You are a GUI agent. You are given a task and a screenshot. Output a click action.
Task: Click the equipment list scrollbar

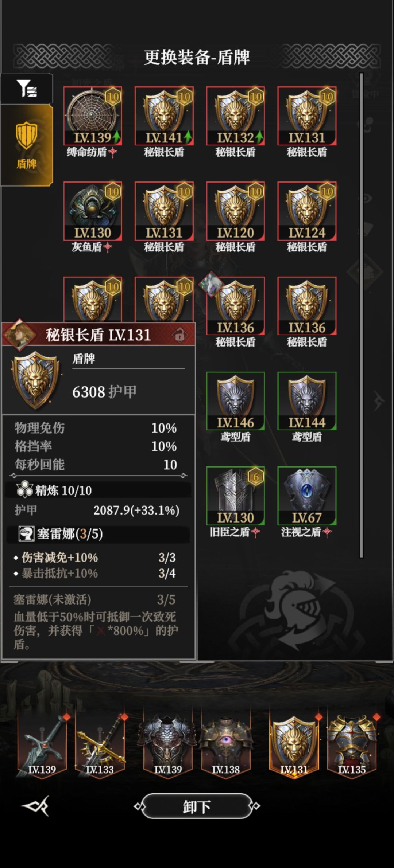point(361,315)
